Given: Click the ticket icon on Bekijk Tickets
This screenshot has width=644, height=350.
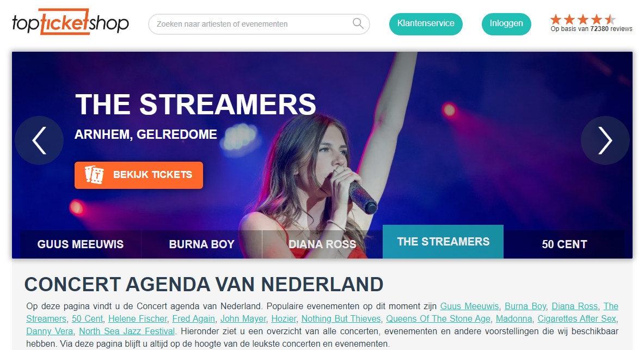Looking at the screenshot, I should [94, 175].
